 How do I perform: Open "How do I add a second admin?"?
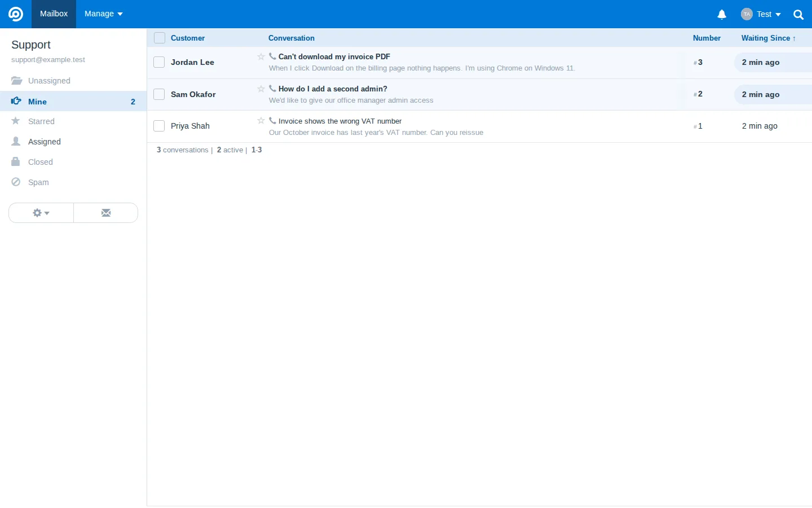click(x=333, y=89)
